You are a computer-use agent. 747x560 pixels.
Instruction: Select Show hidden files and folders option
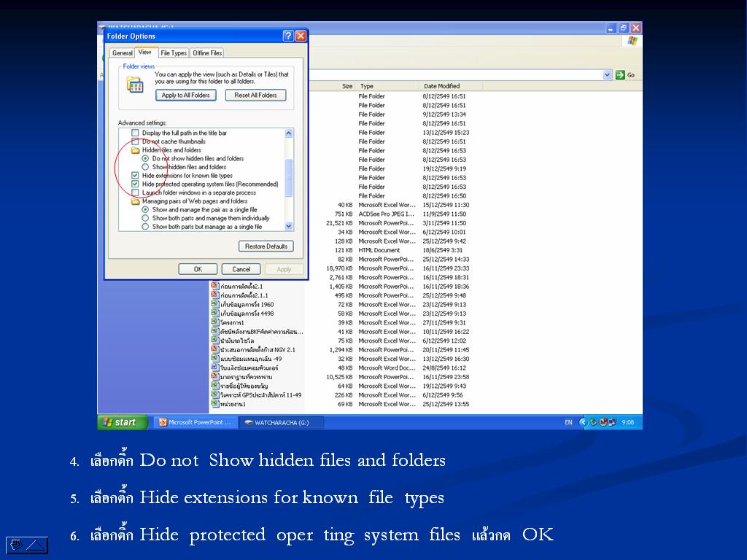click(145, 167)
